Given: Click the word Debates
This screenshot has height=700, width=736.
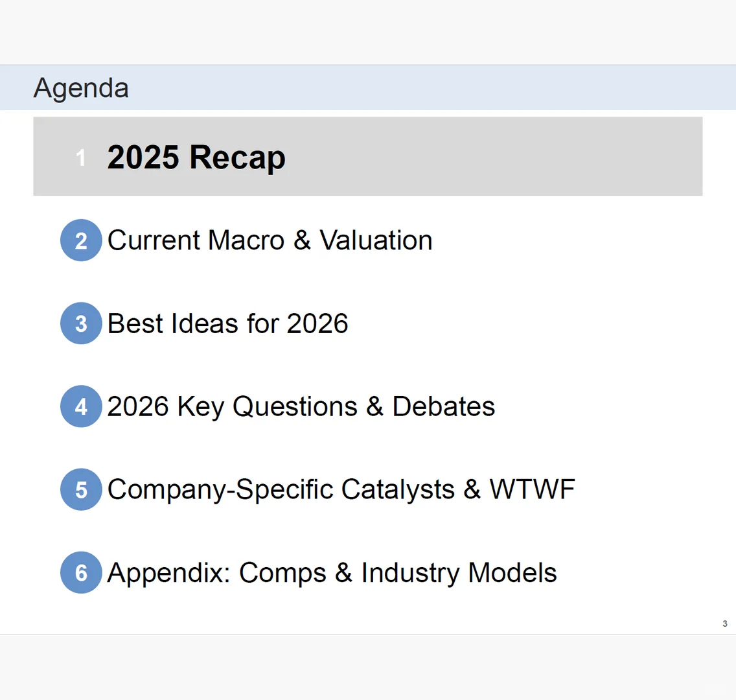Looking at the screenshot, I should [x=443, y=406].
